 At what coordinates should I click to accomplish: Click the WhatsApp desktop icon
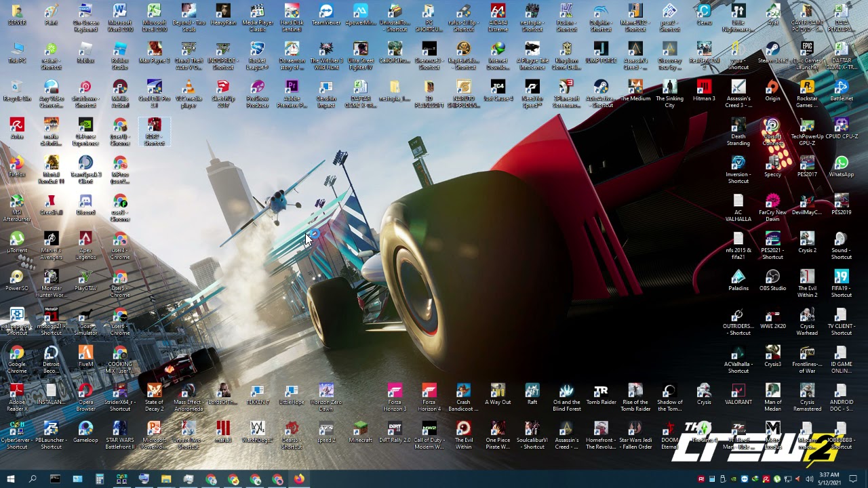click(842, 167)
